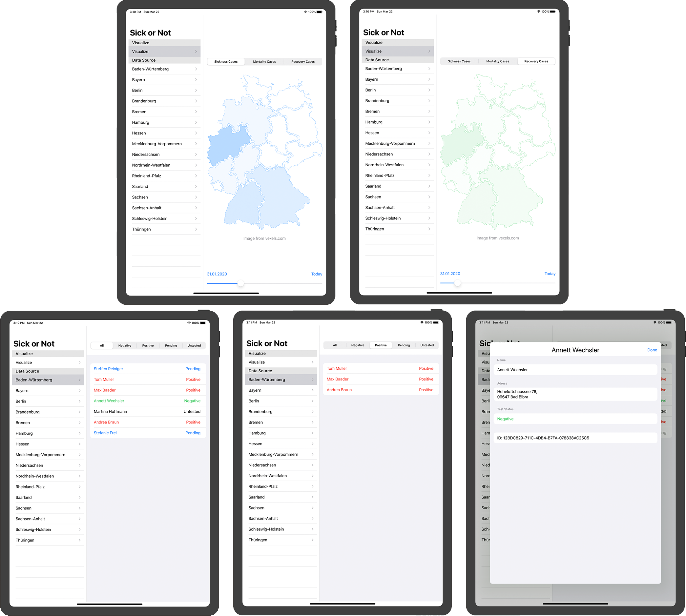The width and height of the screenshot is (686, 616).
Task: Choose the Pending filter where Positive is selected
Action: (404, 345)
